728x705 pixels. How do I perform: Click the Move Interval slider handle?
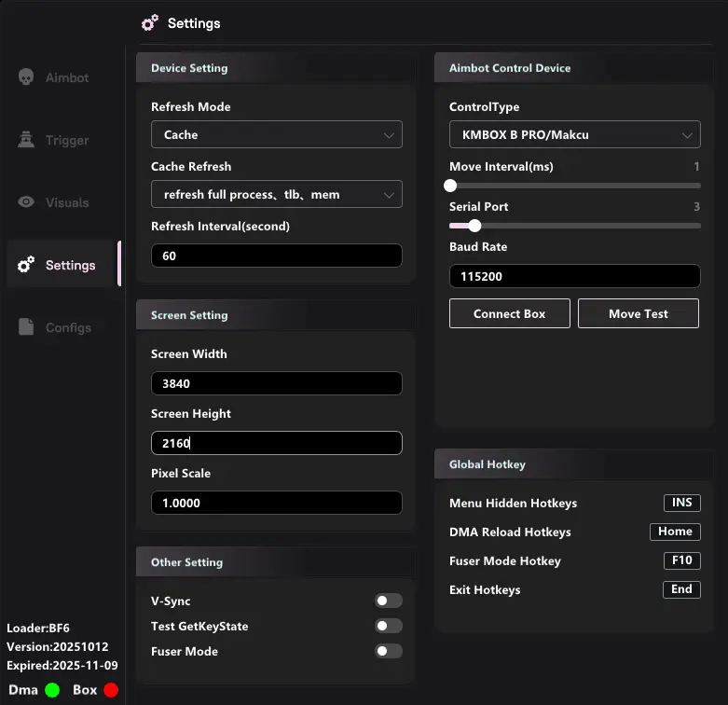[x=450, y=186]
